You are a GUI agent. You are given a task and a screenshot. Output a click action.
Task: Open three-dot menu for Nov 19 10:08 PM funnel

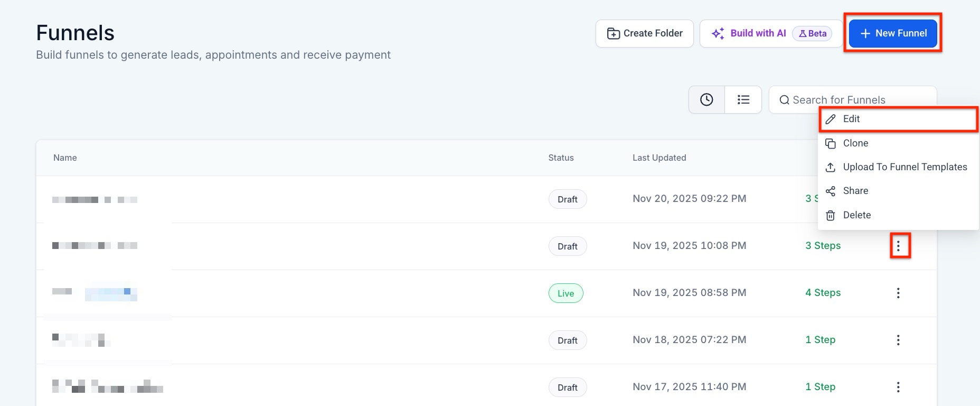tap(898, 246)
